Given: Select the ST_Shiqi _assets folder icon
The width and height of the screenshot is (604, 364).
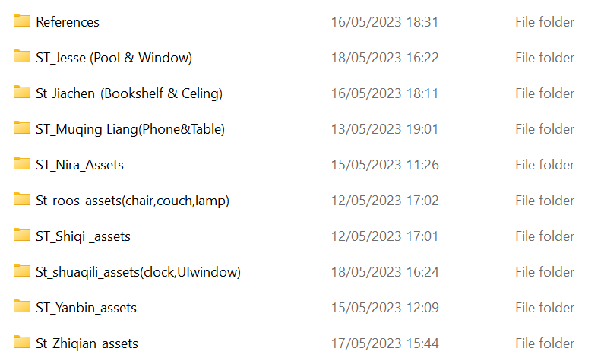Looking at the screenshot, I should click(22, 235).
